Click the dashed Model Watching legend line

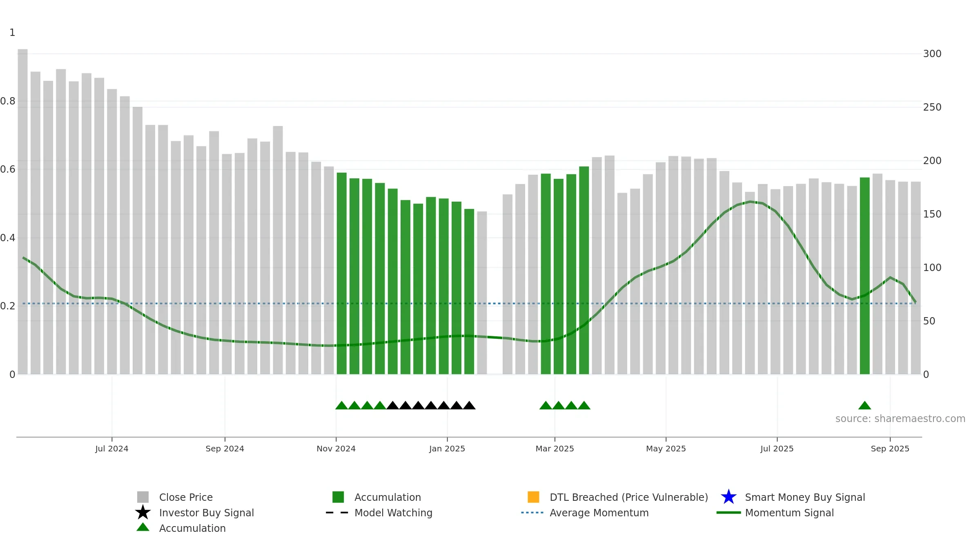pyautogui.click(x=337, y=513)
